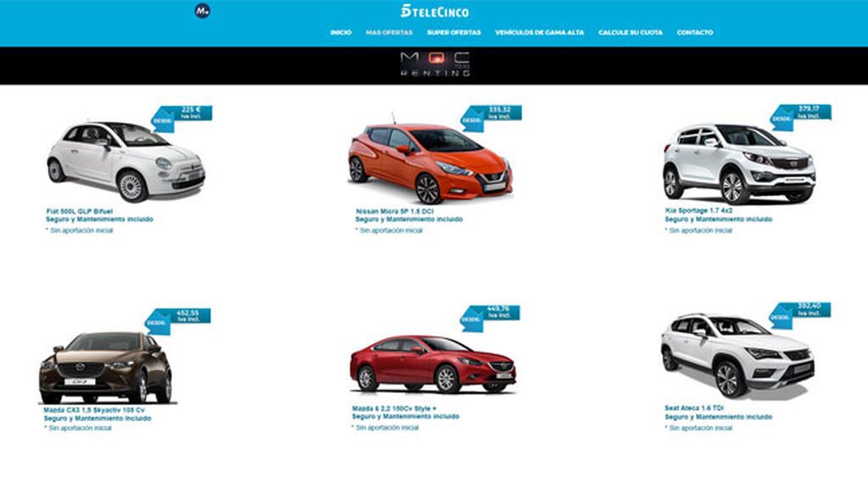Click the Mazda CX3 price tag

[178, 321]
